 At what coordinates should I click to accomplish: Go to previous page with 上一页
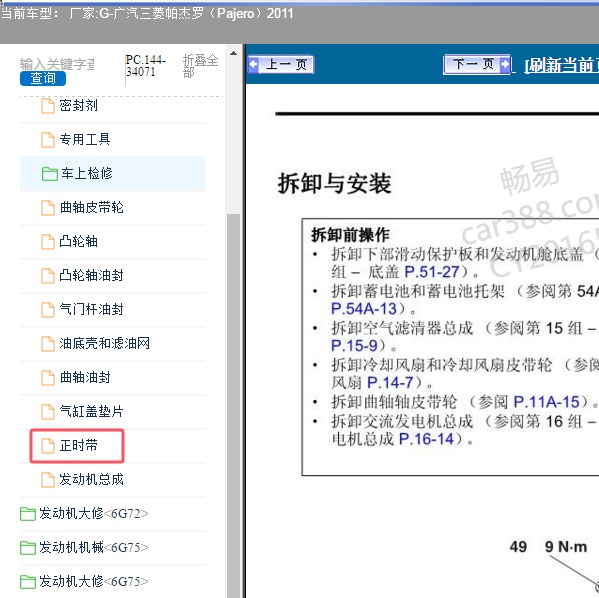(x=281, y=65)
